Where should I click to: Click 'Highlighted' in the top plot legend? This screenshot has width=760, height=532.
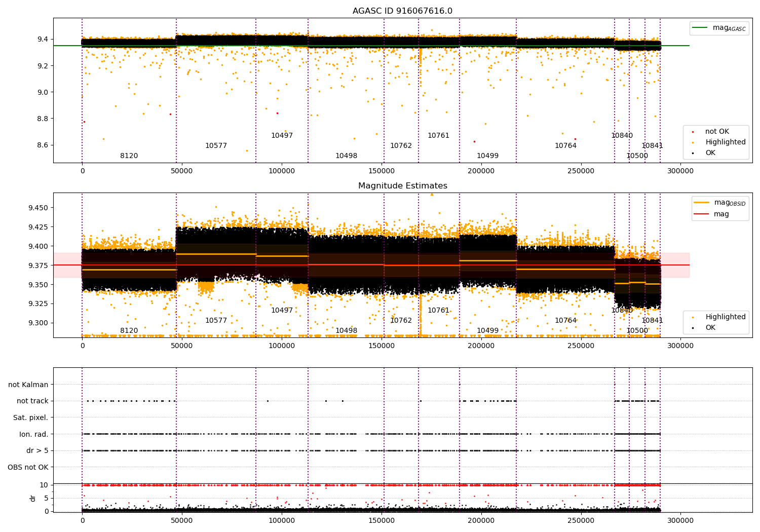point(725,142)
